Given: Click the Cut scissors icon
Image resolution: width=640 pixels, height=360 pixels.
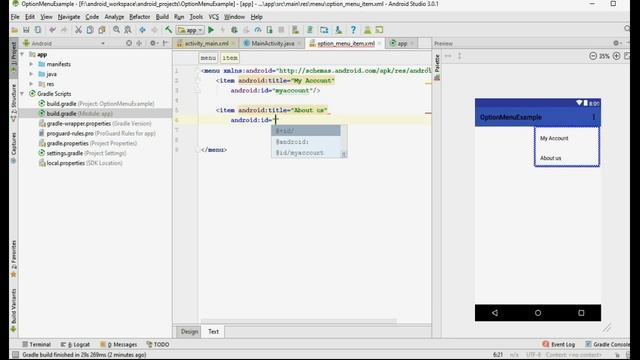Looking at the screenshot, I should (78, 30).
